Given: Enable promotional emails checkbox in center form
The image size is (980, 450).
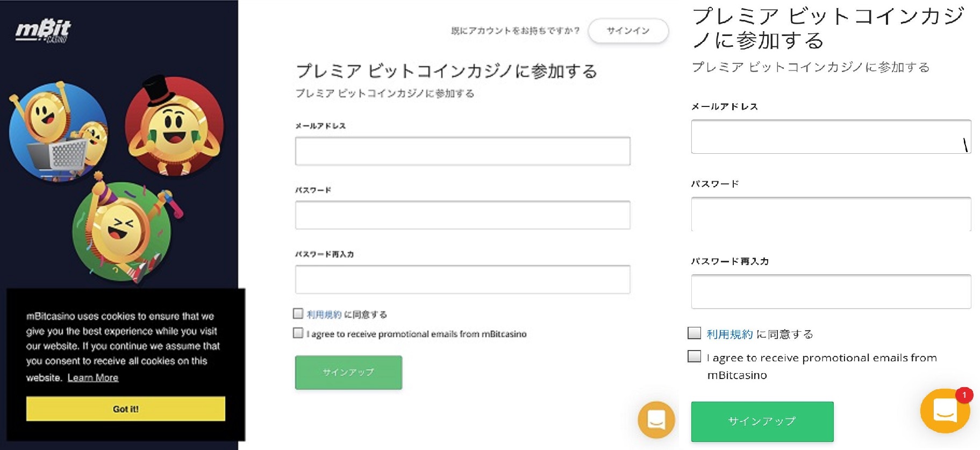Looking at the screenshot, I should [x=298, y=333].
